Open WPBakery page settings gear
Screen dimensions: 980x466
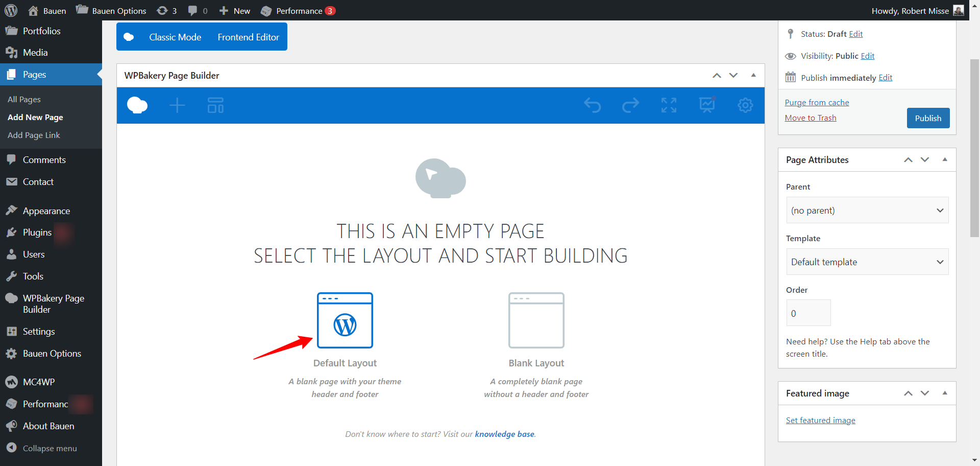pos(745,105)
